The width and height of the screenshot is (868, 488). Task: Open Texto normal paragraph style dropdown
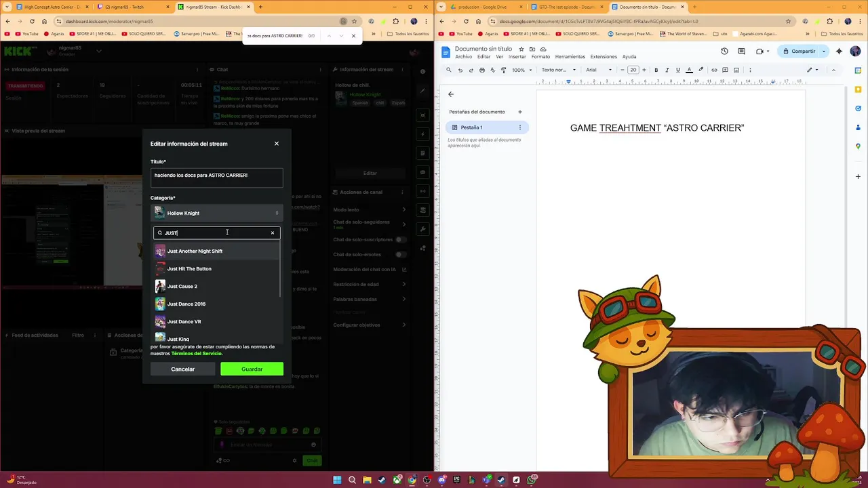point(559,70)
